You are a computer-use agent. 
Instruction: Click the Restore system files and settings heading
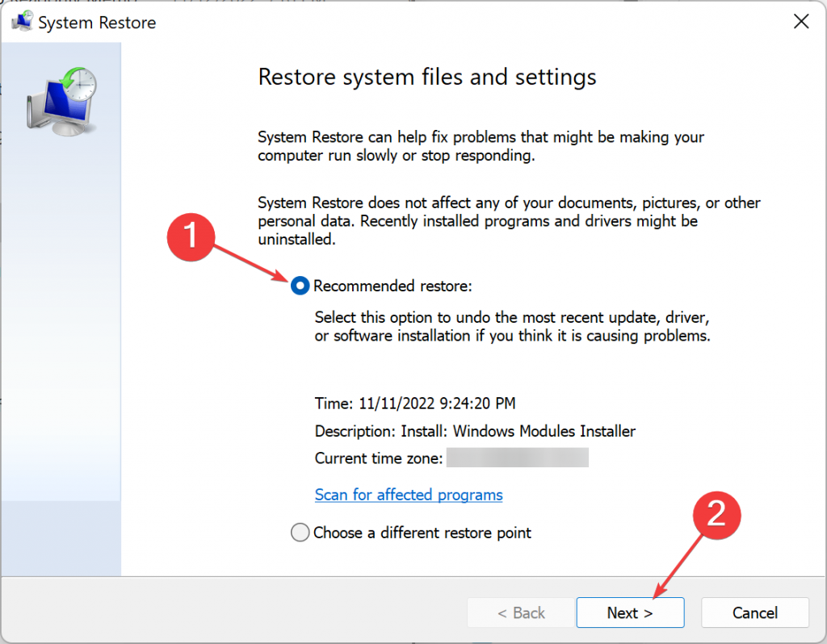click(427, 77)
